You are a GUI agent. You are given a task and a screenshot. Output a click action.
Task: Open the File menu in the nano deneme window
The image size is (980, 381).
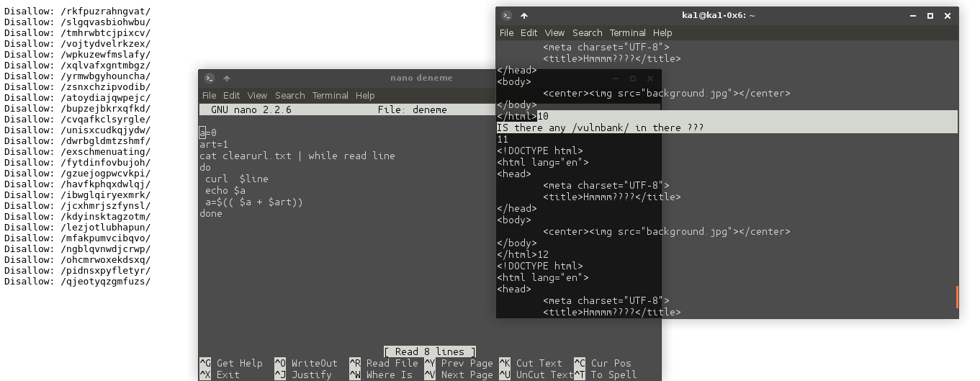(209, 95)
